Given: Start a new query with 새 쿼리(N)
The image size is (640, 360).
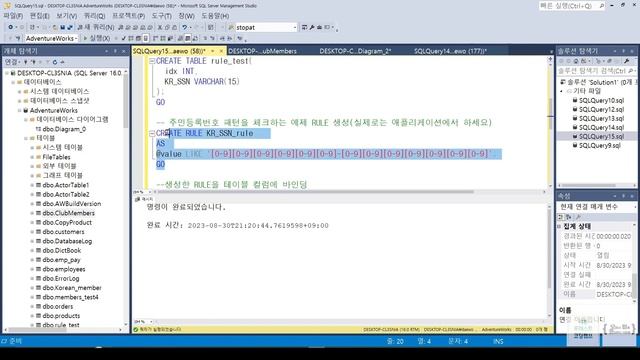Looking at the screenshot, I should point(96,27).
